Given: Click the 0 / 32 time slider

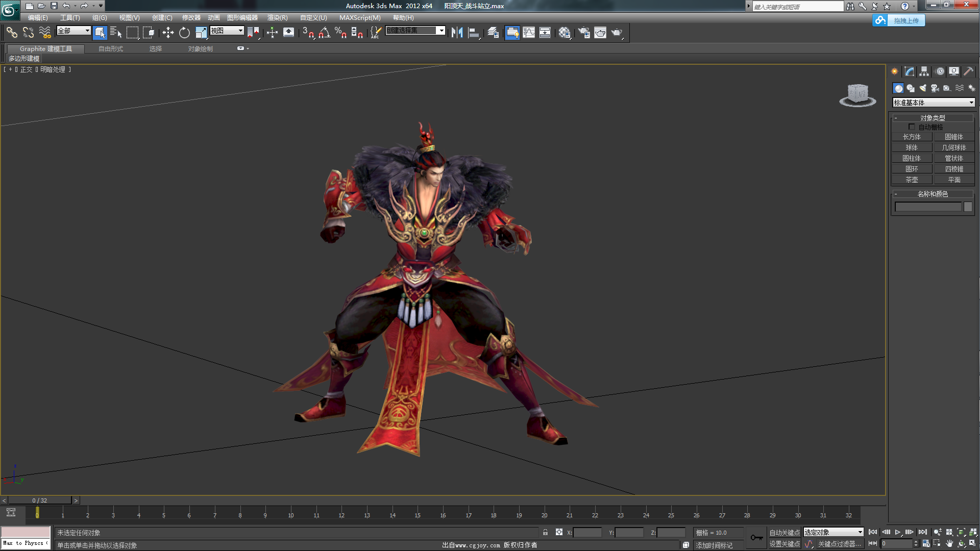Looking at the screenshot, I should (40, 500).
